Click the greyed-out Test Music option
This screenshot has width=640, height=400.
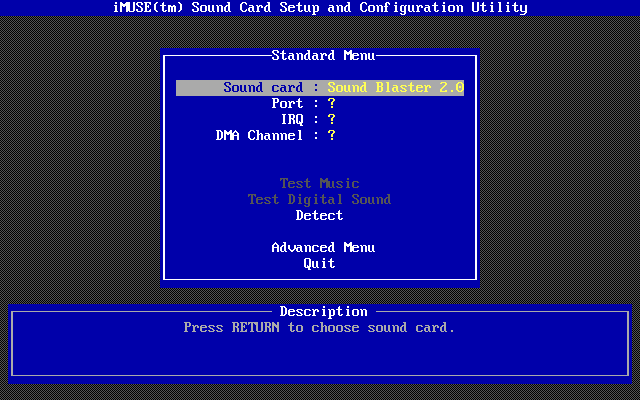click(319, 184)
